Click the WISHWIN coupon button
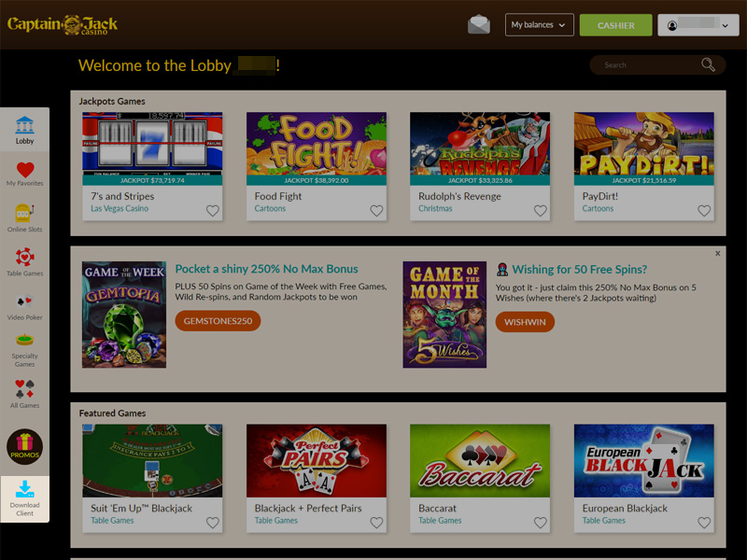747x560 pixels. click(x=525, y=322)
